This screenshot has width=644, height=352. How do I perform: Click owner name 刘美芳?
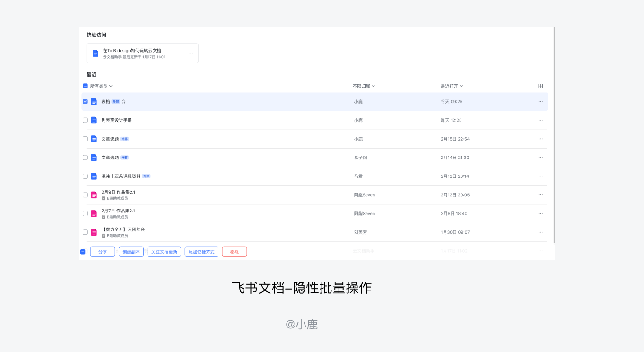point(360,232)
